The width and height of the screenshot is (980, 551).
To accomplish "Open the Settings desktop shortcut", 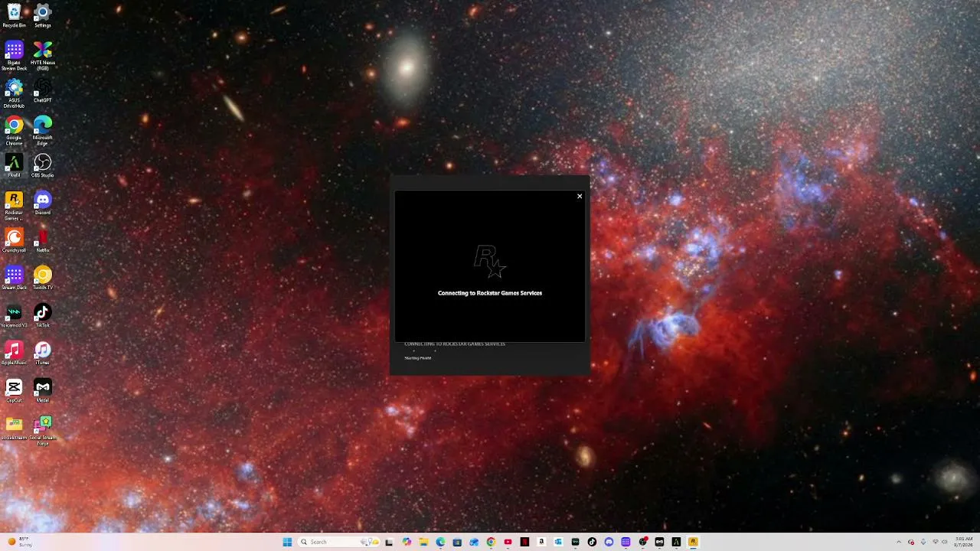I will pyautogui.click(x=43, y=16).
